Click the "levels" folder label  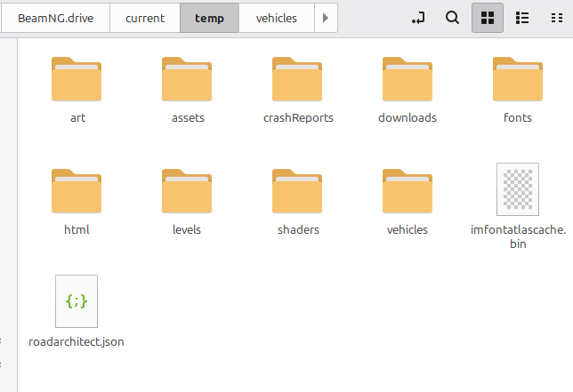coord(187,230)
